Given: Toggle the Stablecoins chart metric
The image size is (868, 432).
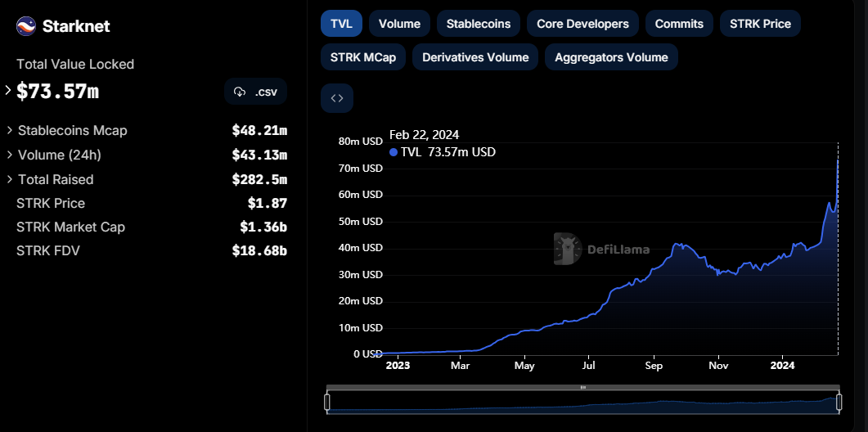Looking at the screenshot, I should [479, 24].
